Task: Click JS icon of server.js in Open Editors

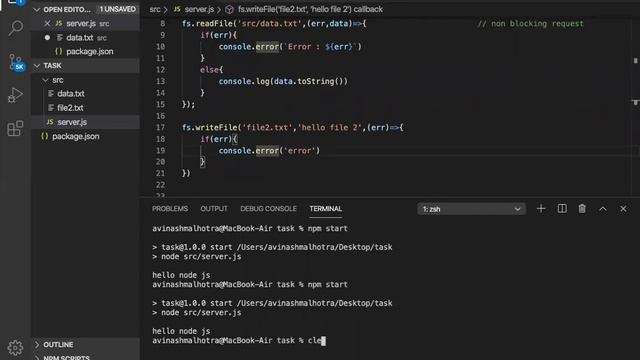Action: 59,23
